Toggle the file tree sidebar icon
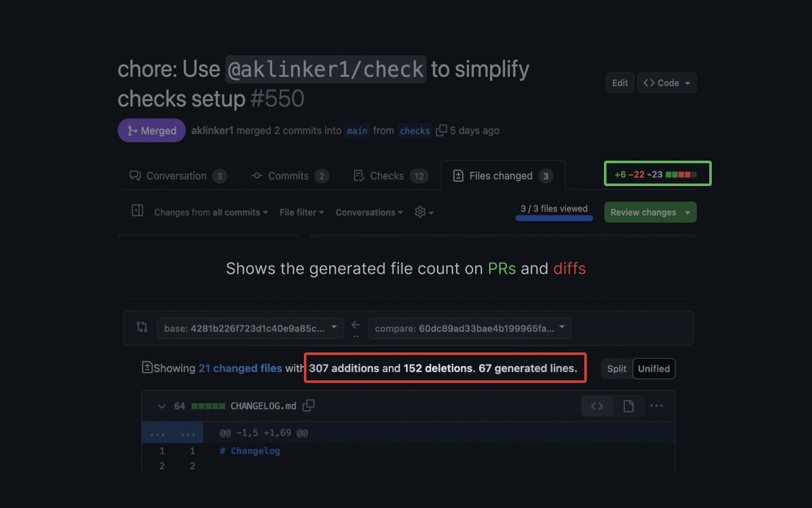This screenshot has height=508, width=812. [137, 210]
